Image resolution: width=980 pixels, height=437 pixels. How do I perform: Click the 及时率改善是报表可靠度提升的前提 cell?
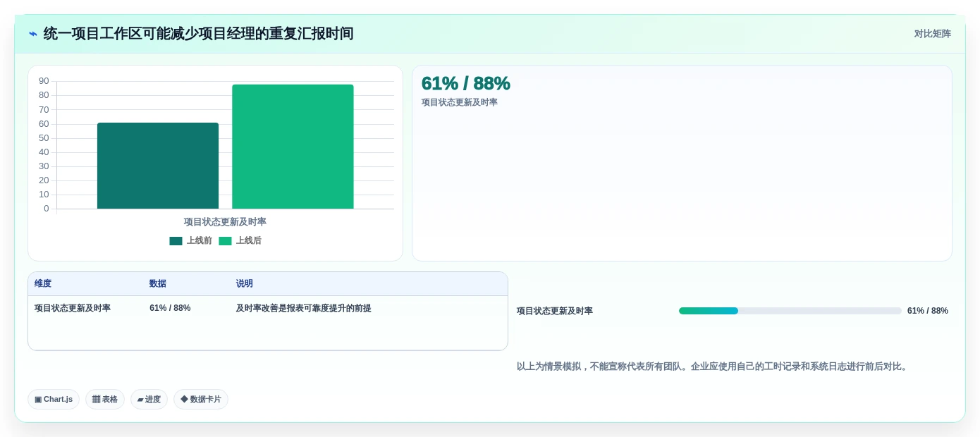pyautogui.click(x=304, y=308)
